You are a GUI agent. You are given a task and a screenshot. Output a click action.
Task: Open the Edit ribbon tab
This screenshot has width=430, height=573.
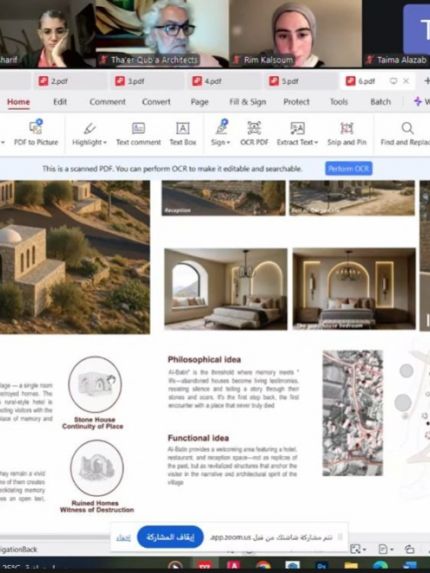[60, 102]
